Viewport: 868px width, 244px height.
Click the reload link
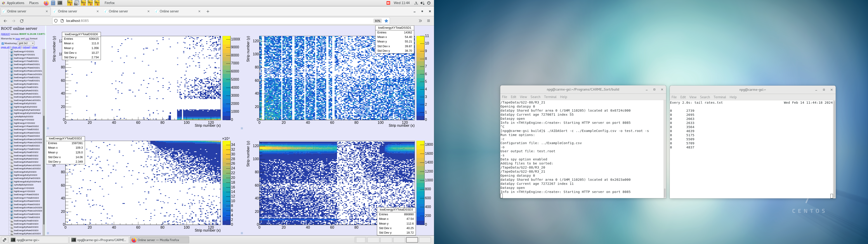point(26,47)
